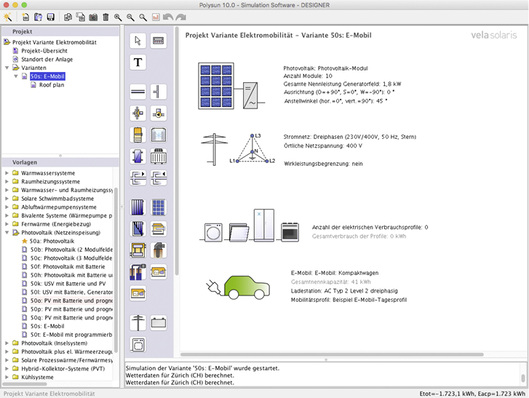
Task: Click the save disk toolbar icon
Action: pyautogui.click(x=51, y=17)
